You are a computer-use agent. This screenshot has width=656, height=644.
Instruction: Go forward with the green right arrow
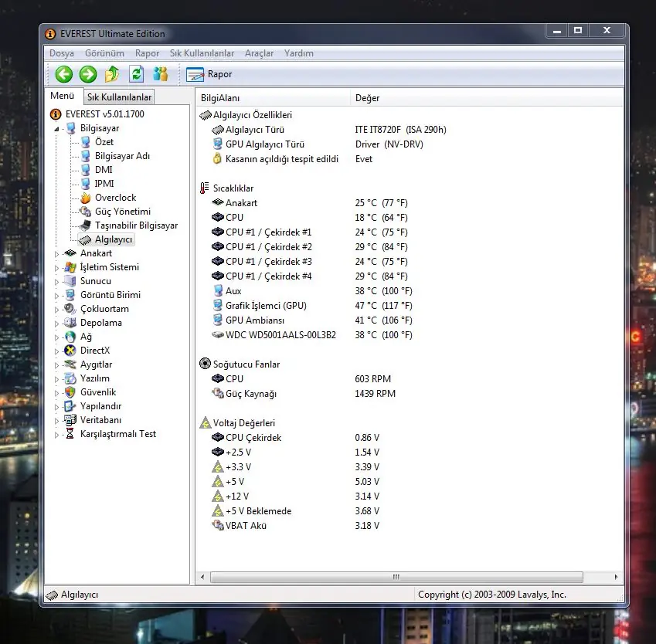88,74
